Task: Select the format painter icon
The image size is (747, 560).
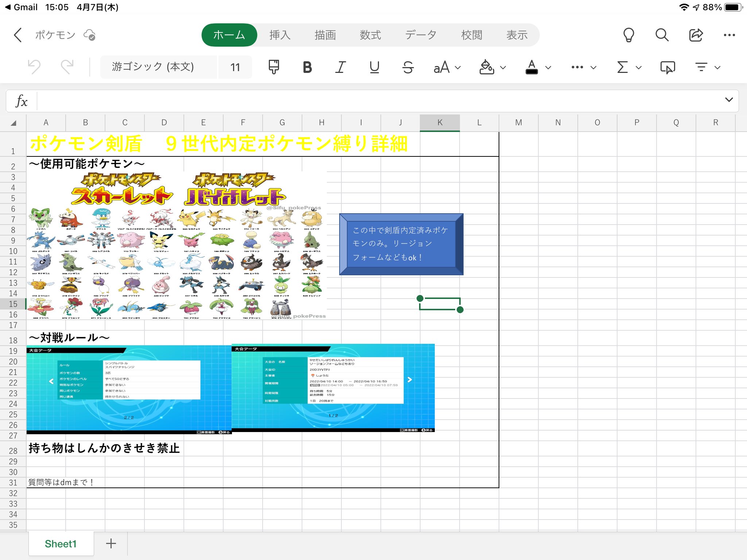Action: tap(274, 67)
